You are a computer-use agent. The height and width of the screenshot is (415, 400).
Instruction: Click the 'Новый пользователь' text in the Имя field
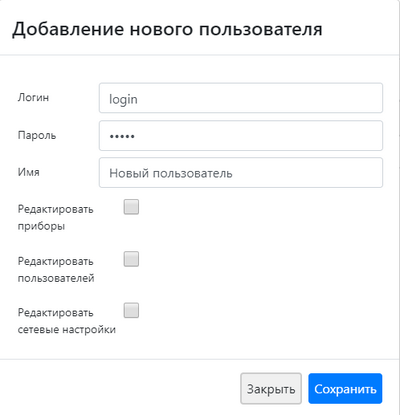(x=171, y=174)
